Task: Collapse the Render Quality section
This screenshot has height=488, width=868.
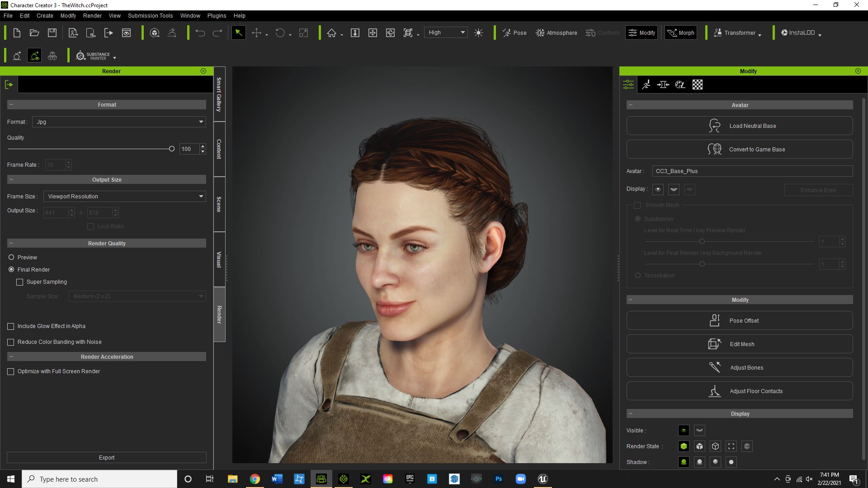Action: coord(11,243)
